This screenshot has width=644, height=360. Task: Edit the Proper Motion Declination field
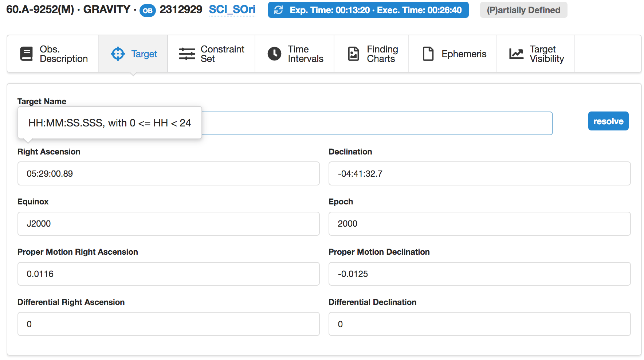(x=479, y=274)
